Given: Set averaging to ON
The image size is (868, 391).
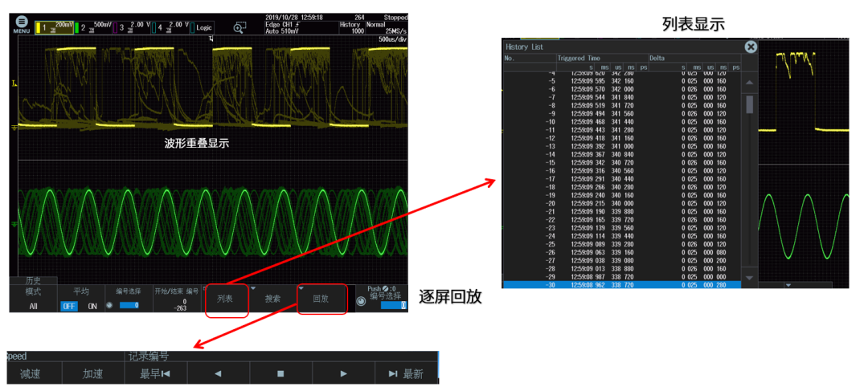Looking at the screenshot, I should coord(92,306).
